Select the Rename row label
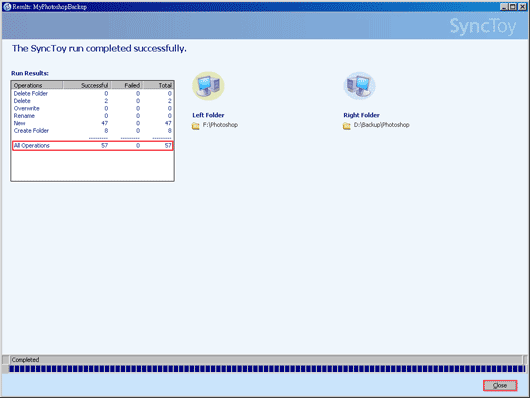530x398 pixels. pyautogui.click(x=24, y=116)
